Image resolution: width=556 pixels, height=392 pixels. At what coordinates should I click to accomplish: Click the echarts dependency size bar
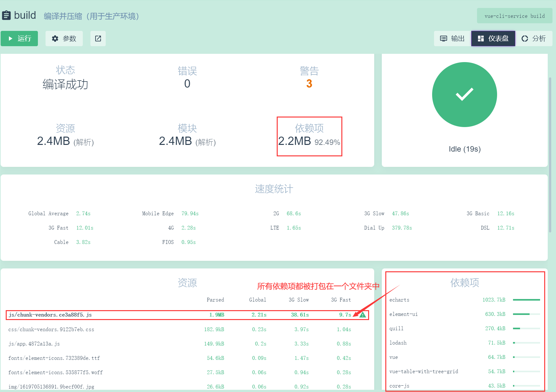[526, 300]
